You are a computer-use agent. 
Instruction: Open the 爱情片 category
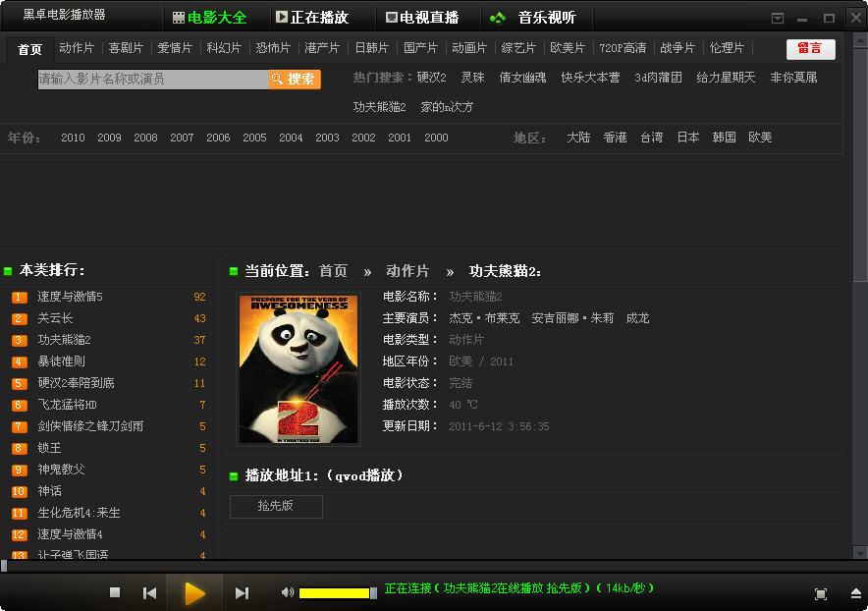tap(175, 48)
